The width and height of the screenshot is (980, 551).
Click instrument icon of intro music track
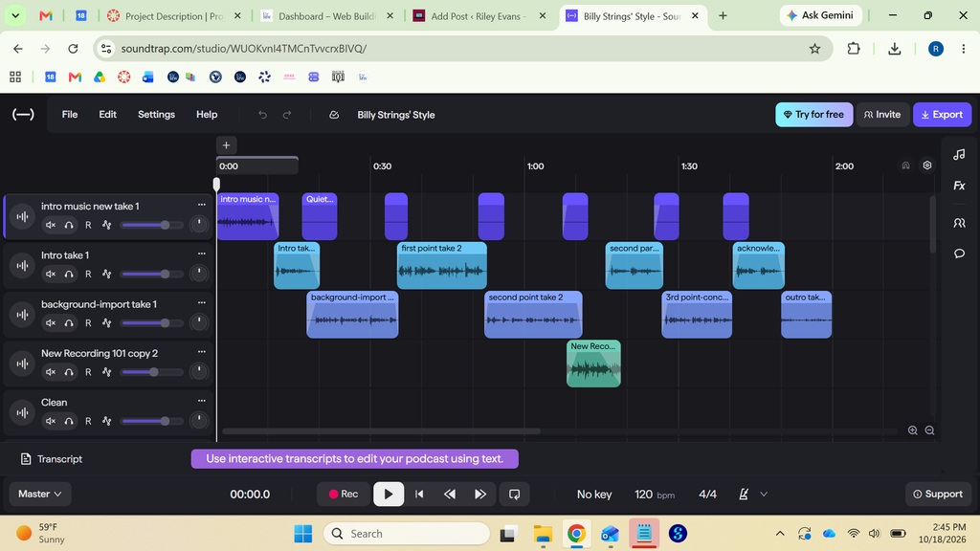point(23,217)
